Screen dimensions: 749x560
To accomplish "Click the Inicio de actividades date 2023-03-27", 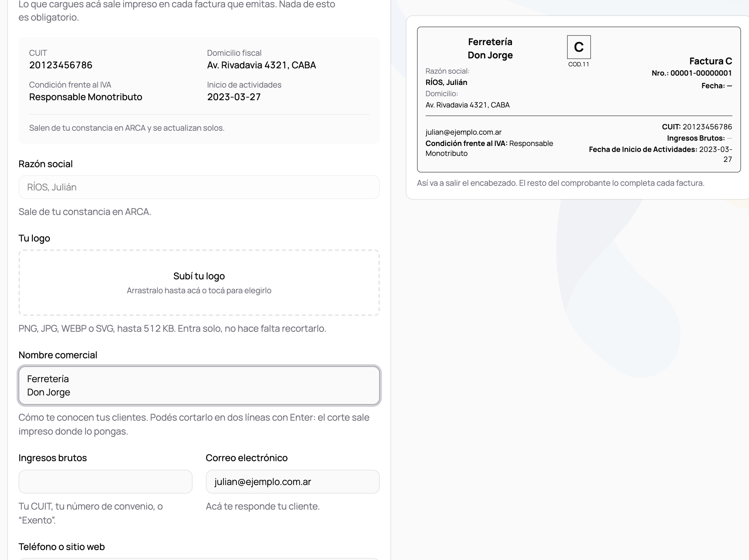I will (234, 97).
